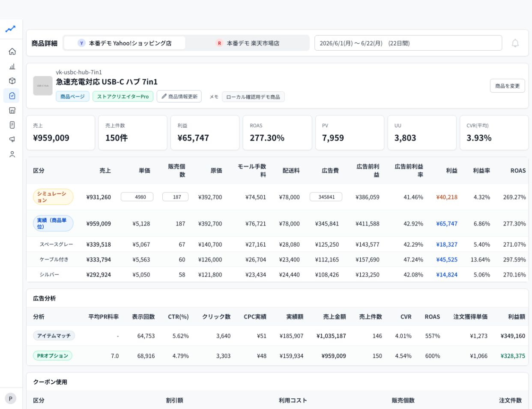Image resolution: width=532 pixels, height=409 pixels.
Task: Click the memo field ローカル確認用デモ商品
Action: click(x=253, y=97)
